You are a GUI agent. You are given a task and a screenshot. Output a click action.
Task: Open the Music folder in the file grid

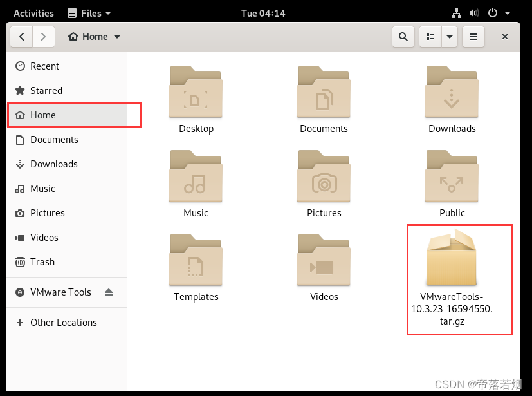tap(196, 176)
